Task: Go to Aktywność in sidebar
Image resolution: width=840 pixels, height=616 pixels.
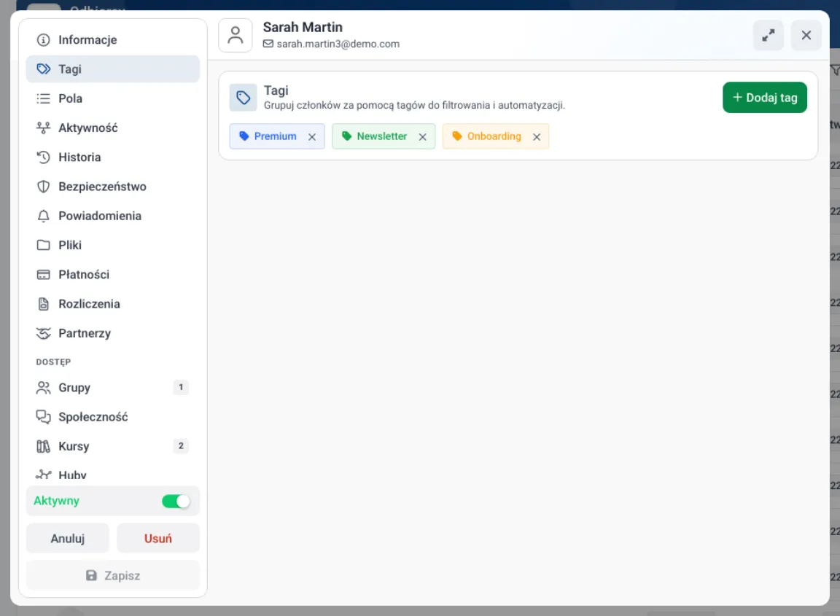Action: click(112, 128)
